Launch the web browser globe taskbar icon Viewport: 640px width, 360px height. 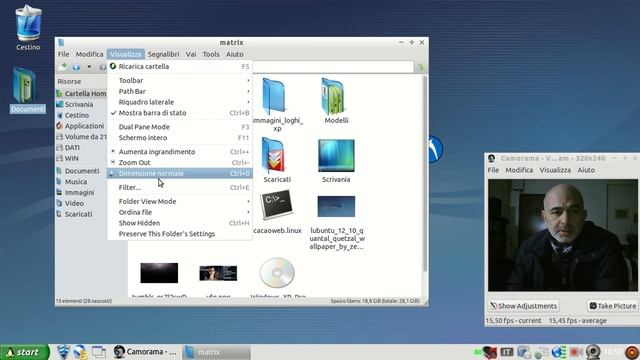pos(80,352)
